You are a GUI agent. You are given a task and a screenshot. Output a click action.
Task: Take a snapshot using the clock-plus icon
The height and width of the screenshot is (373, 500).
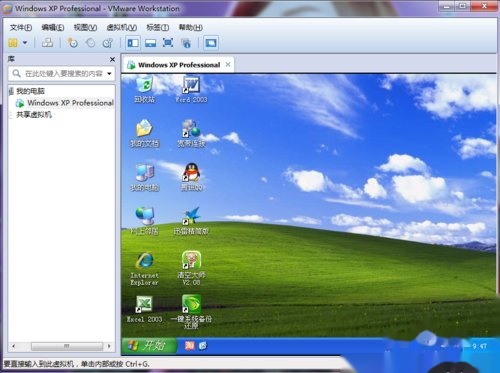[72, 43]
